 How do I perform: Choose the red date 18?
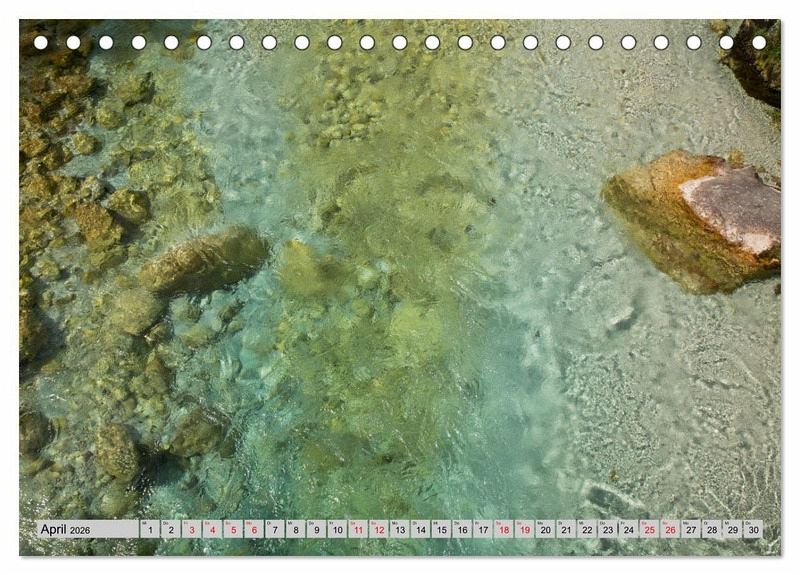point(503,530)
